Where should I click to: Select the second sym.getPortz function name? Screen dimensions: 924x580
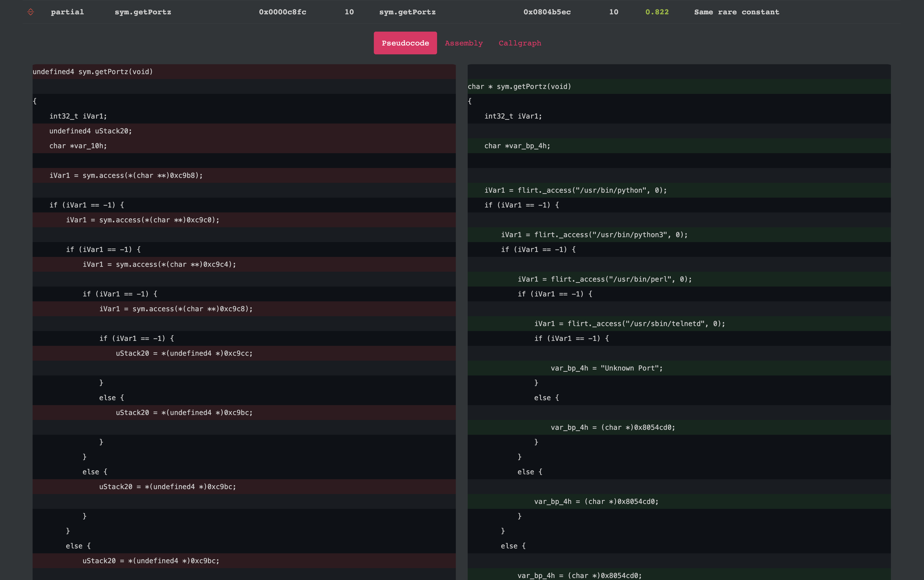[x=407, y=12]
